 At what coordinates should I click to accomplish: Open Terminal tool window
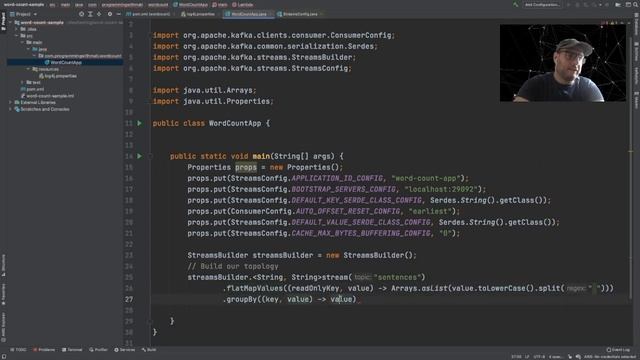72,350
